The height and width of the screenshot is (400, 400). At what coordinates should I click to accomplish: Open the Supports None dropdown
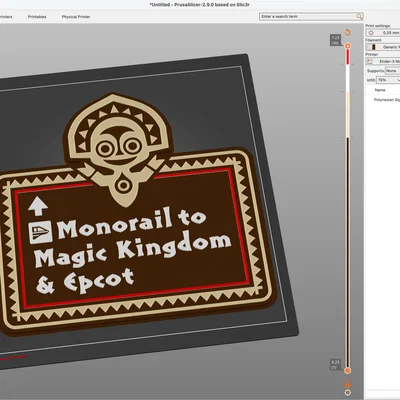[x=393, y=71]
